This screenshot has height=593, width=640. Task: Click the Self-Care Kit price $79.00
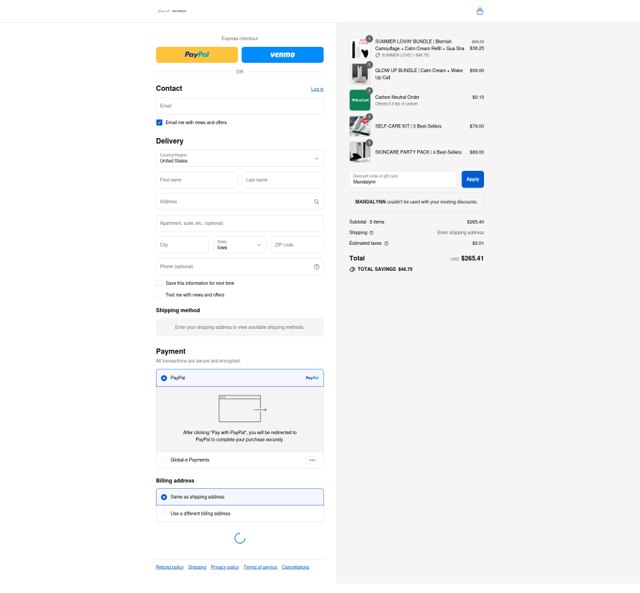pos(477,126)
